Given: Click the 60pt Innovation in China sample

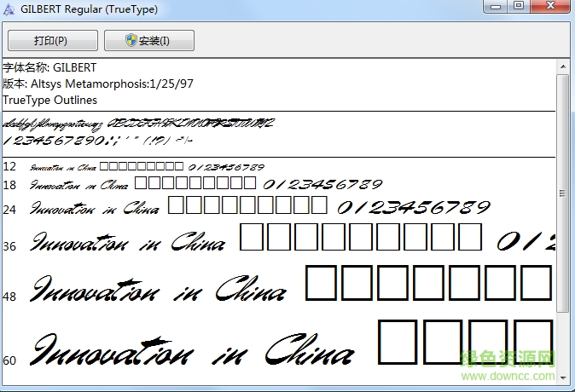Looking at the screenshot, I should [193, 349].
